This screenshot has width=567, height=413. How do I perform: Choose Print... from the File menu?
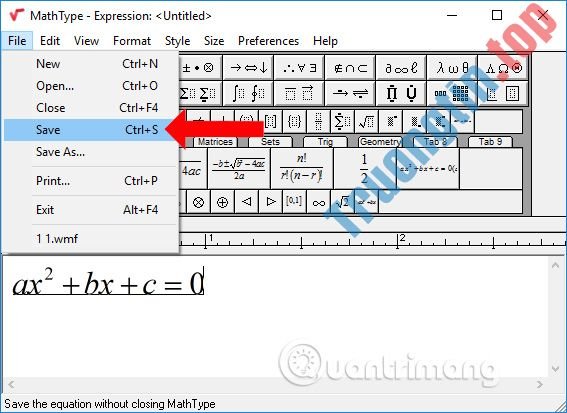91,181
